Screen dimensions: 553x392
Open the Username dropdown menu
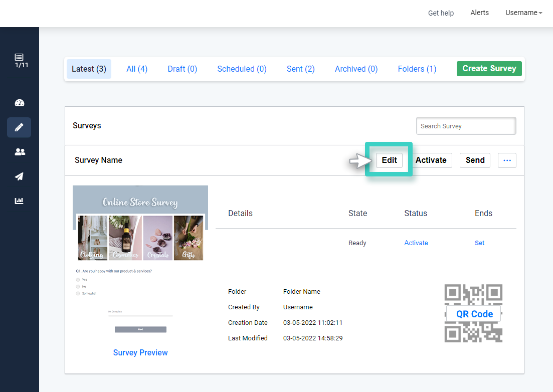pyautogui.click(x=523, y=13)
